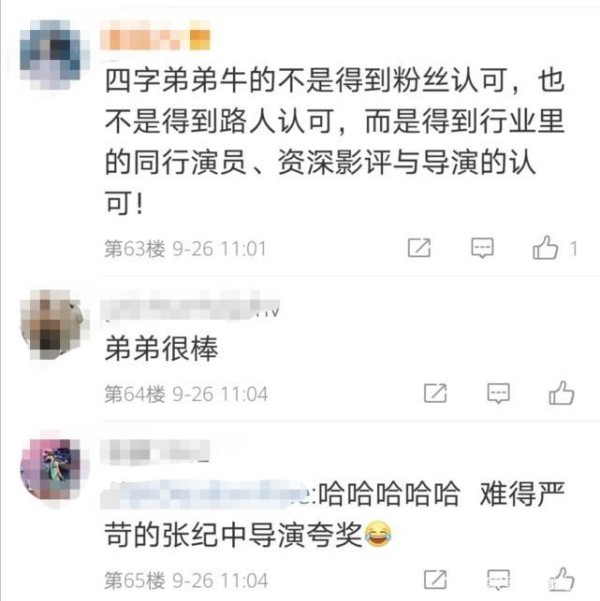Click the 第63楼 9-26 11:01 timestamp

[x=185, y=248]
